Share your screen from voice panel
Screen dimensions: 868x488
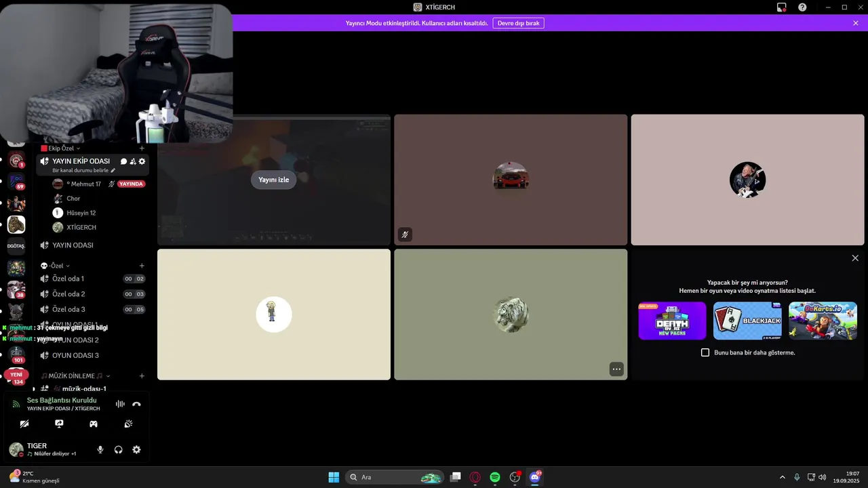[x=59, y=424]
